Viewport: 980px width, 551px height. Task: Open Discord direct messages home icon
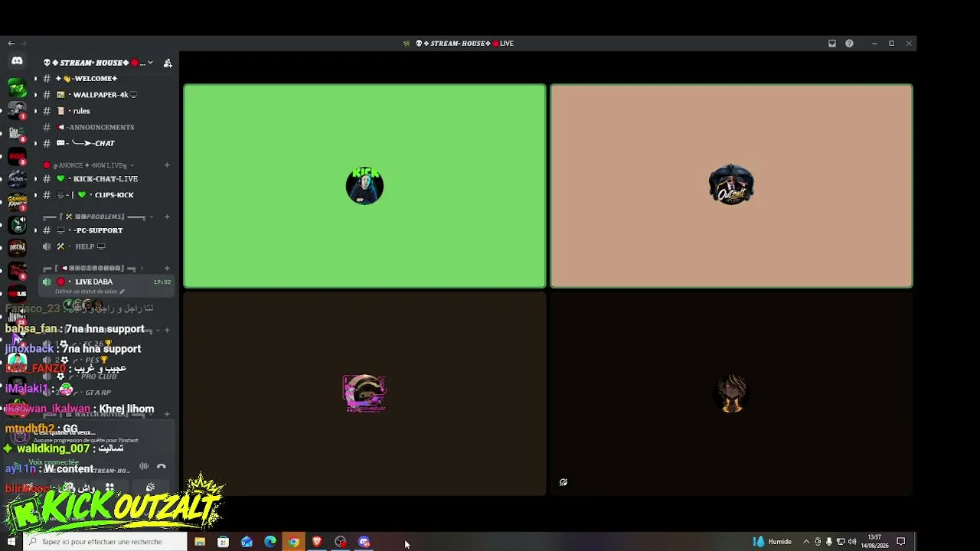[x=17, y=61]
